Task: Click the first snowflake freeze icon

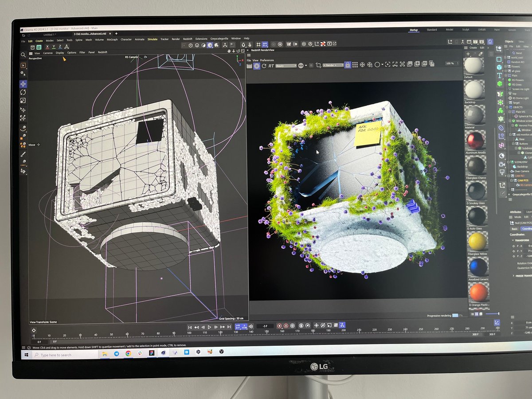Action: pos(362,65)
